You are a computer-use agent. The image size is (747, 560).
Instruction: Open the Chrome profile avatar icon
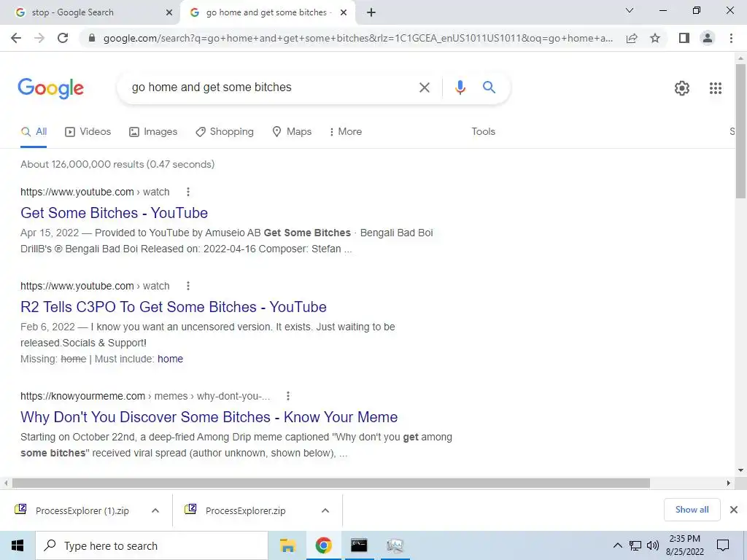708,38
